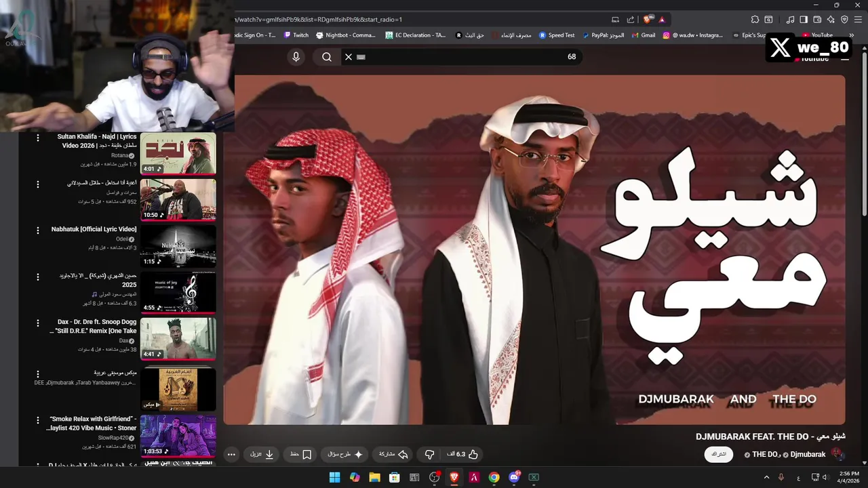Open the three-dots more actions menu
868x488 pixels.
pos(231,454)
